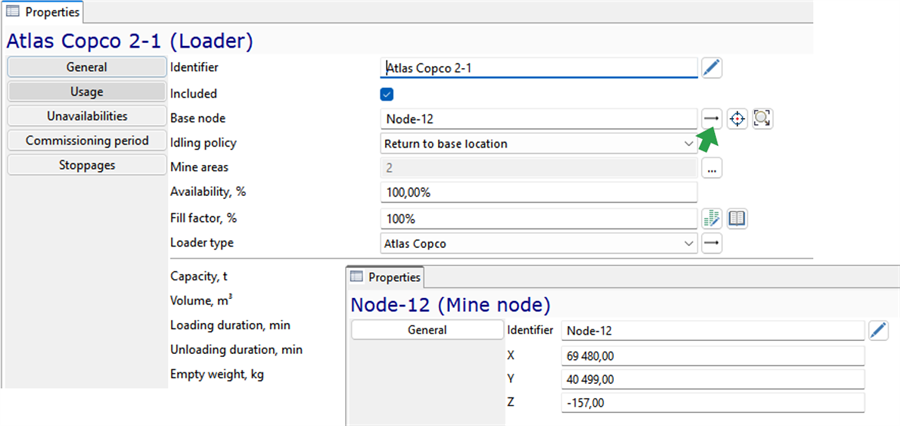The image size is (900, 426).
Task: Click the Y coordinate field 40 499,00
Action: point(713,379)
